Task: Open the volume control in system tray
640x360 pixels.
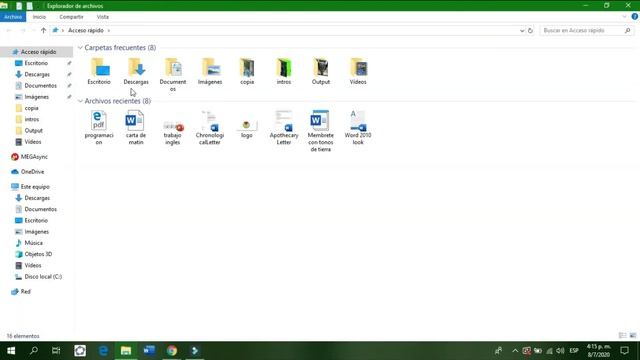Action: tap(560, 351)
